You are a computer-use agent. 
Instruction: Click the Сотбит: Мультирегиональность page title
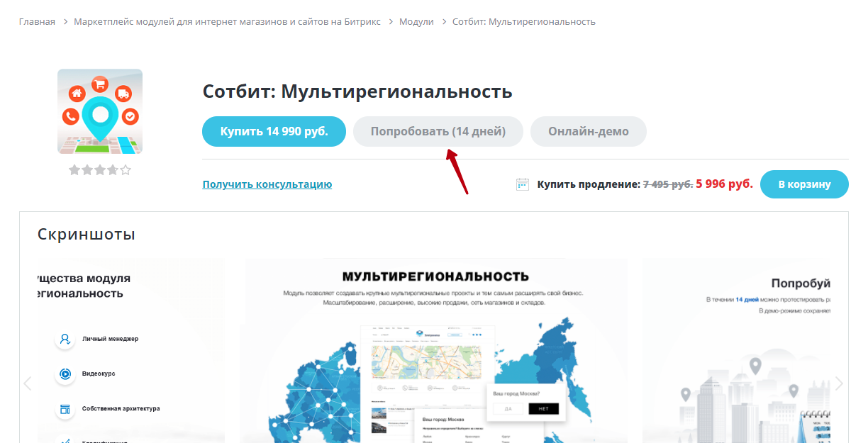pyautogui.click(x=357, y=91)
